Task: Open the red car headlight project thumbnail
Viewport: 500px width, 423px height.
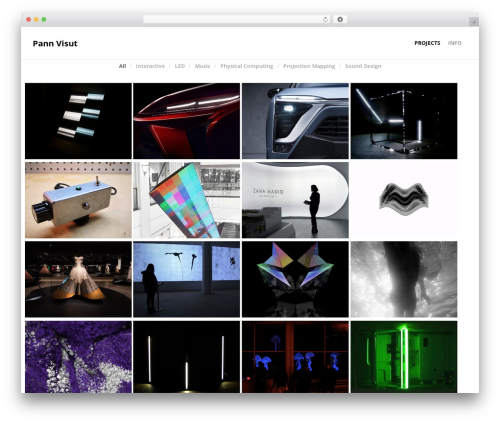Action: pos(187,121)
